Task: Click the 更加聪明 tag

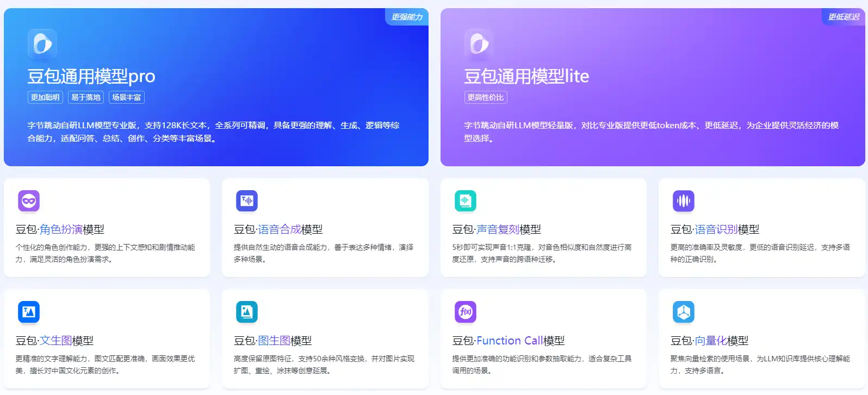Action: [45, 97]
